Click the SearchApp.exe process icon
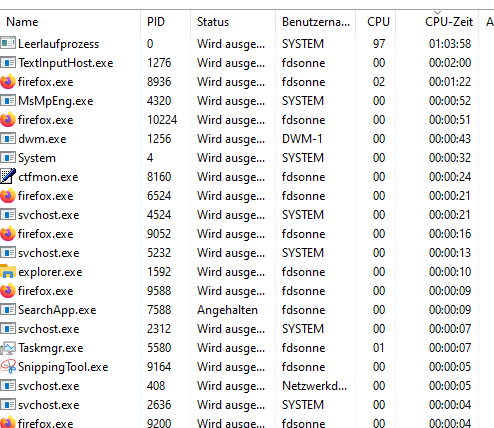This screenshot has height=428, width=494. 8,310
